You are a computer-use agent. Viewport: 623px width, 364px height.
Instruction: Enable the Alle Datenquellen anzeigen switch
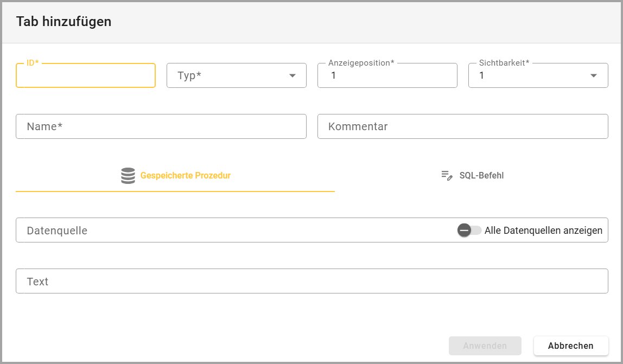(469, 230)
